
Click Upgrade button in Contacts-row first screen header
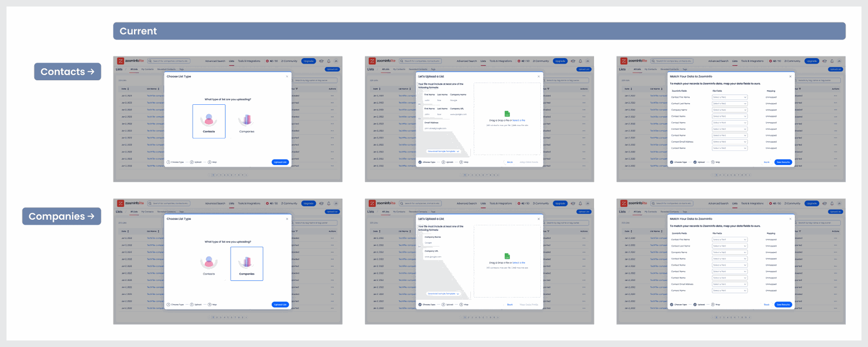(309, 61)
